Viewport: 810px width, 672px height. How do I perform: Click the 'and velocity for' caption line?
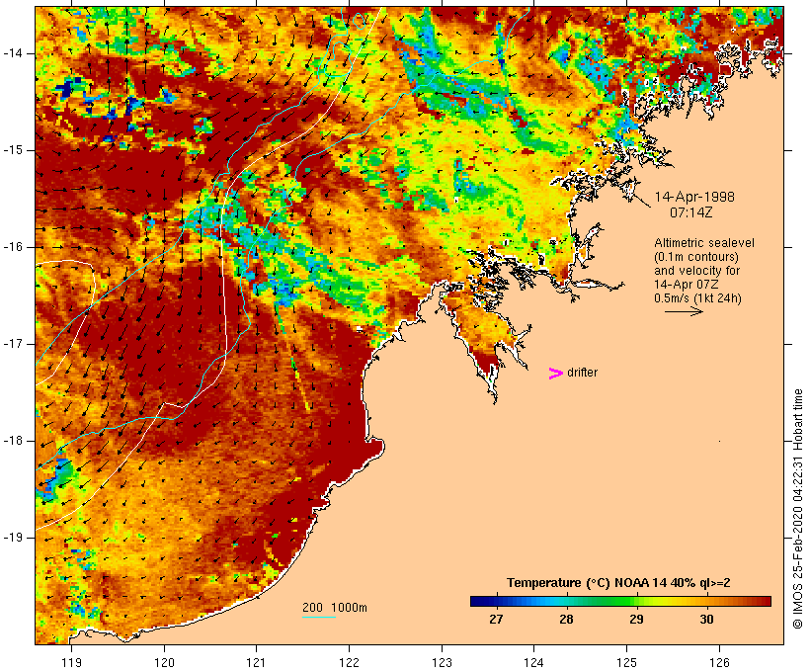(696, 271)
